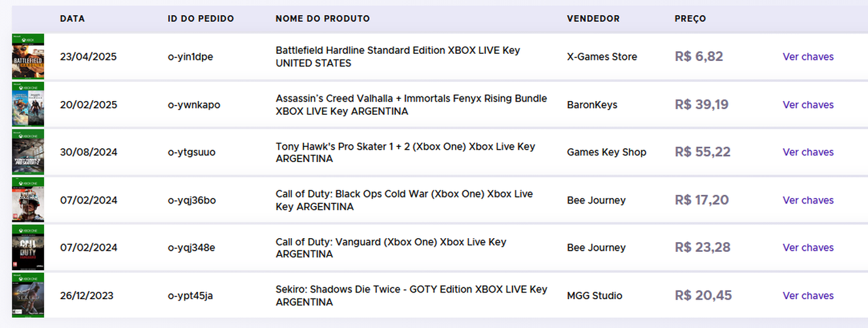The image size is (868, 328).
Task: Click the BaronKeys vendor name
Action: (592, 104)
